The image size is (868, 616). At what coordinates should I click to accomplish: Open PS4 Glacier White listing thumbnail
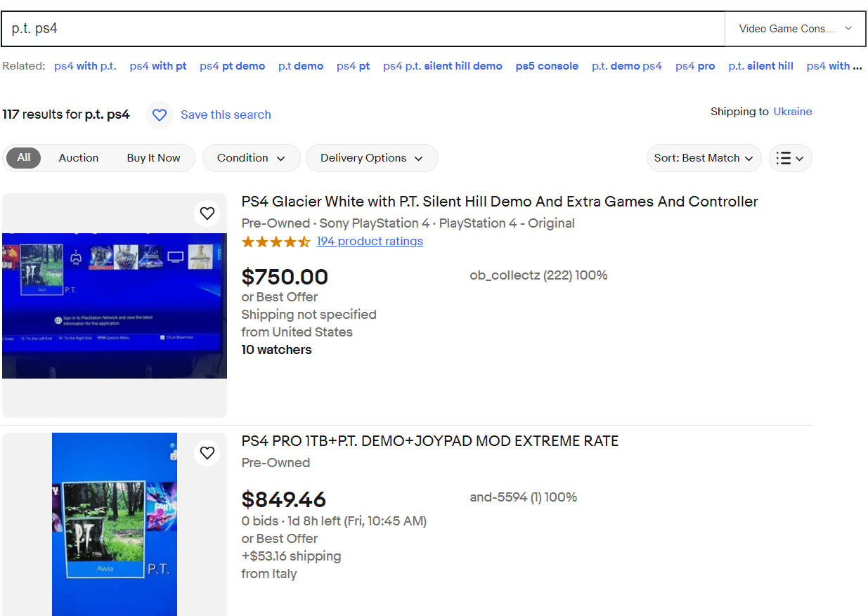pos(115,306)
